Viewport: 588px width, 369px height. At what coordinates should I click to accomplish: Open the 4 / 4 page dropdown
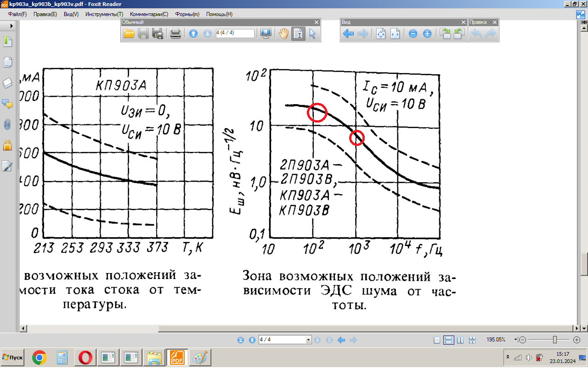[309, 340]
